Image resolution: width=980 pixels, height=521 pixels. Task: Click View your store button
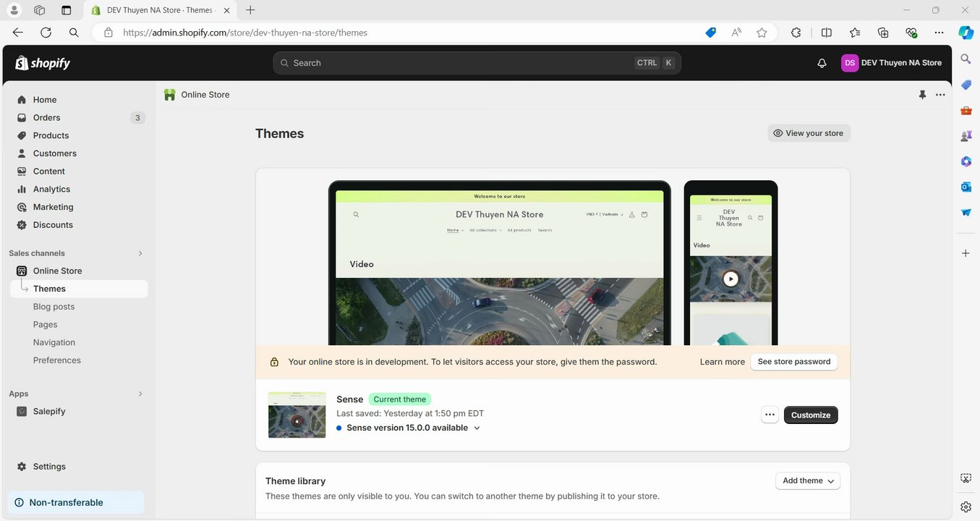click(x=809, y=133)
